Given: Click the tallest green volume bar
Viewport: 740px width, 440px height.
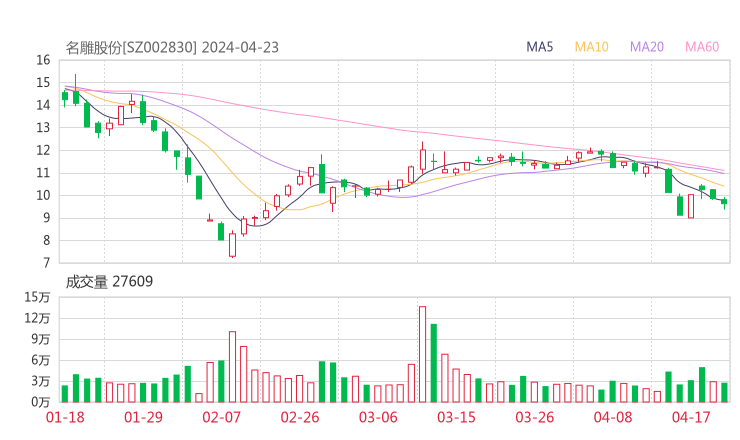Looking at the screenshot, I should 434,363.
